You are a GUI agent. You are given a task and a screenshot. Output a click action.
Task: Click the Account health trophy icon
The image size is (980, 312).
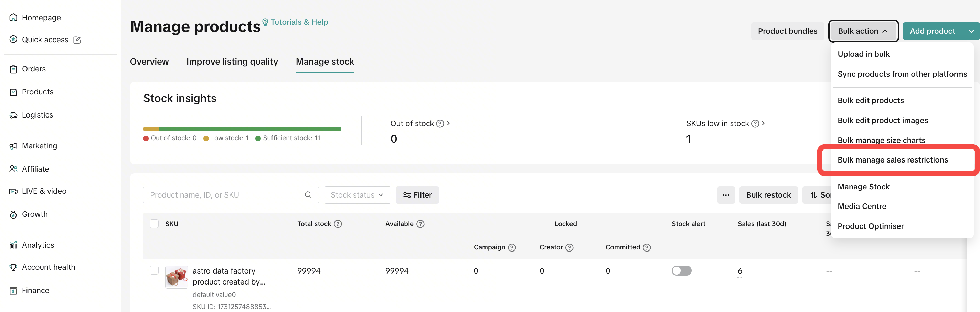[13, 267]
